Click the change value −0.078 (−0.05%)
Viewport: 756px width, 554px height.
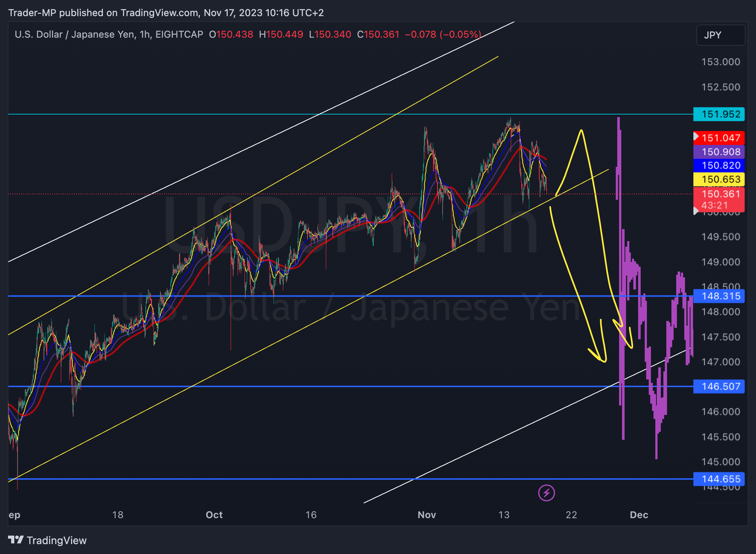(x=443, y=34)
